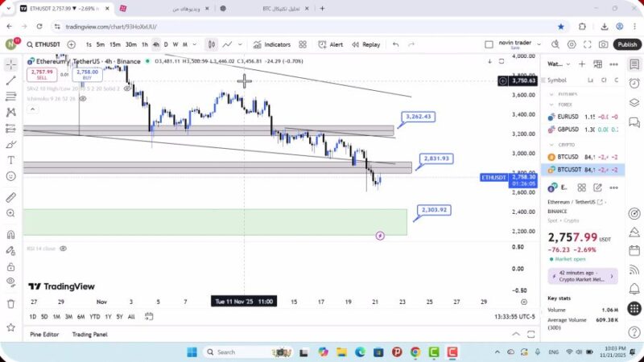
Task: Click the Publish button
Action: pos(625,44)
